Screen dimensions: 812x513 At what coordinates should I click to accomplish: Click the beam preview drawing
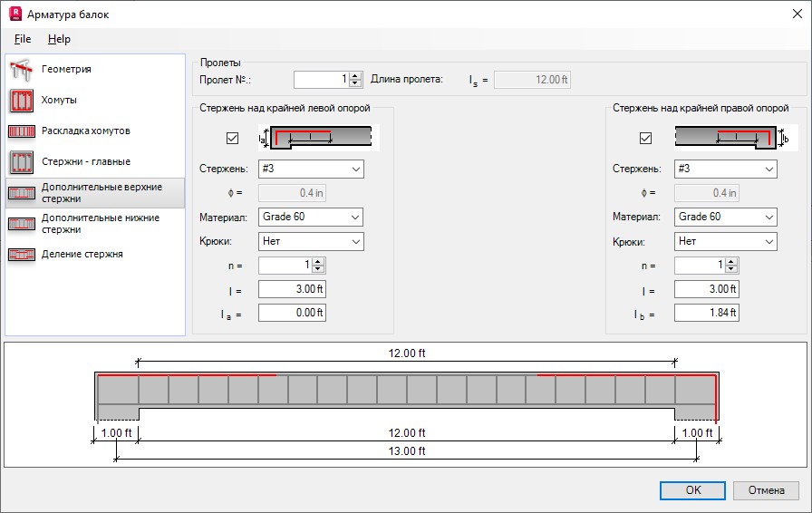407,405
